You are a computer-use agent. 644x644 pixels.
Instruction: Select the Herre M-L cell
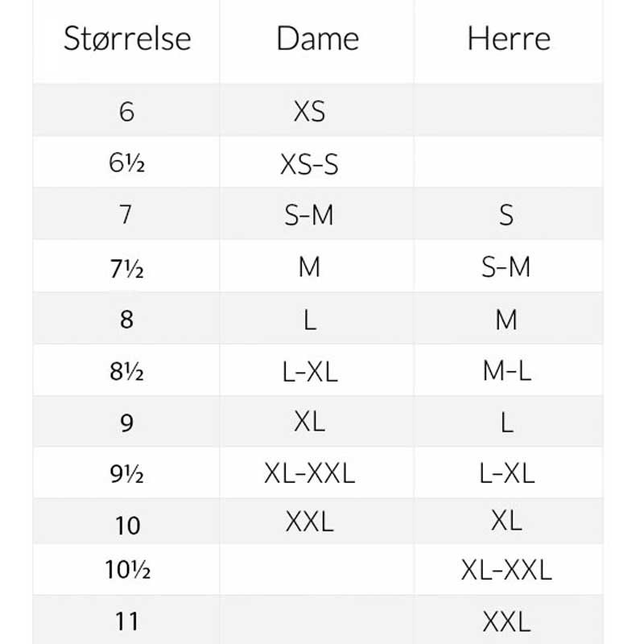pos(507,371)
